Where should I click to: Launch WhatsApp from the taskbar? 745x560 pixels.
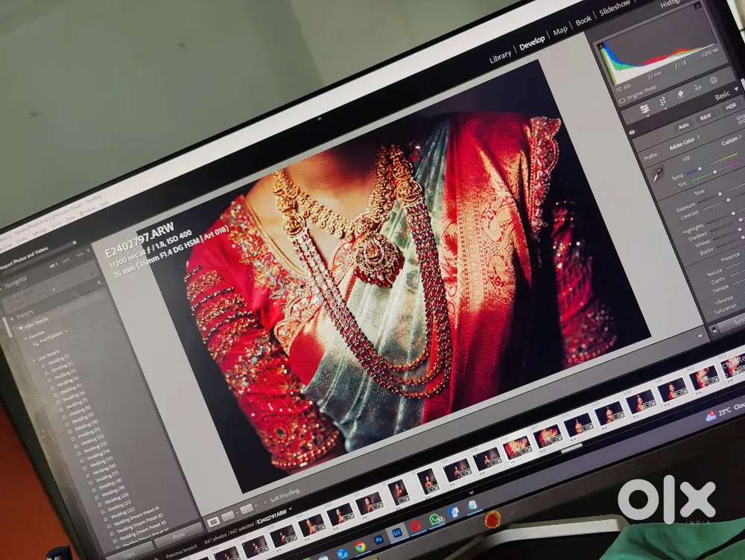click(x=437, y=519)
